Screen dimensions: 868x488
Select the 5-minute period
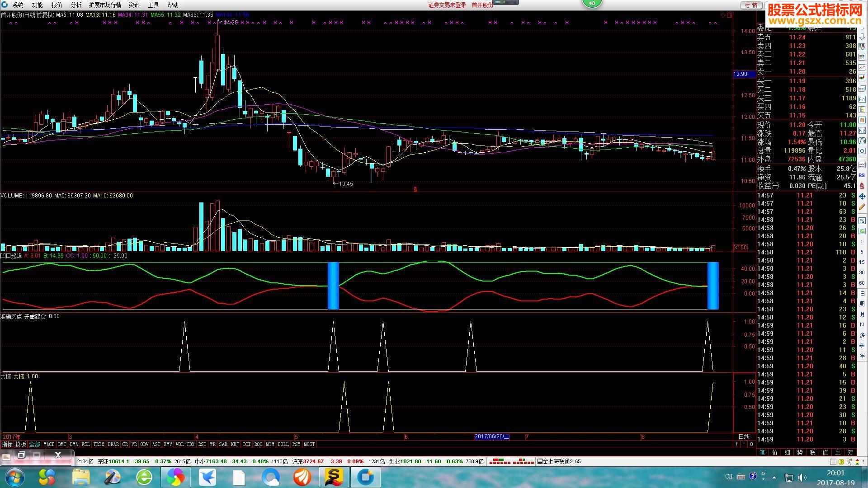(x=862, y=252)
